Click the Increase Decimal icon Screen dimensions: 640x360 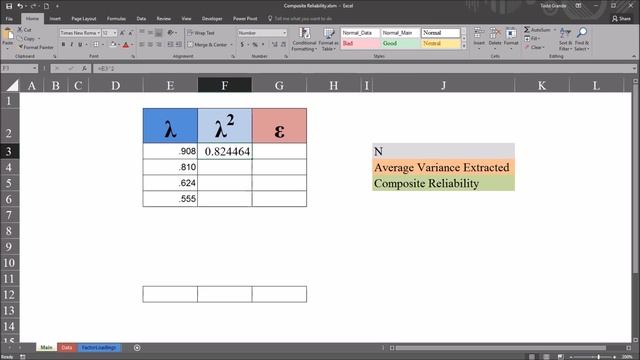pos(274,44)
